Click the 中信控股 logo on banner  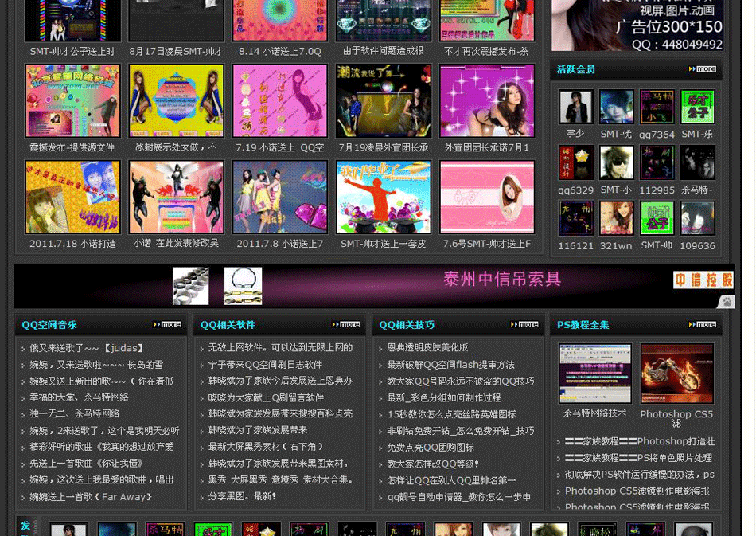point(703,280)
